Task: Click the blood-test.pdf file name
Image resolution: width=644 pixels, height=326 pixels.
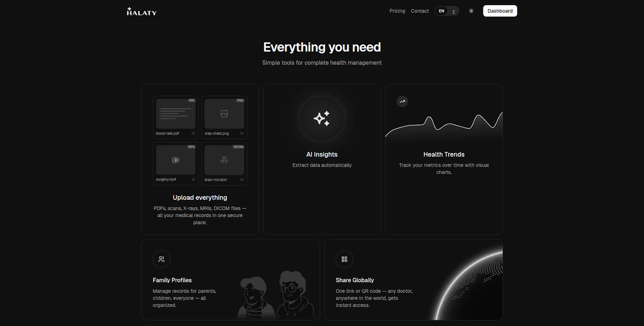Action: (x=167, y=133)
